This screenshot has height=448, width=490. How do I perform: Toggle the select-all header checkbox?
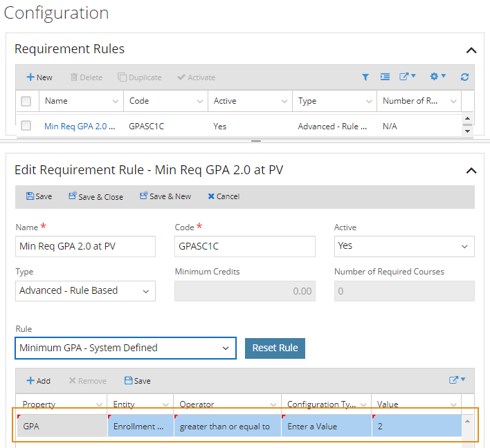click(x=26, y=101)
